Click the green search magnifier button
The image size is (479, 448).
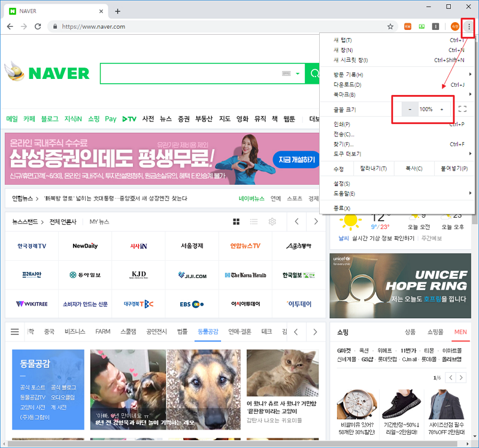(313, 73)
